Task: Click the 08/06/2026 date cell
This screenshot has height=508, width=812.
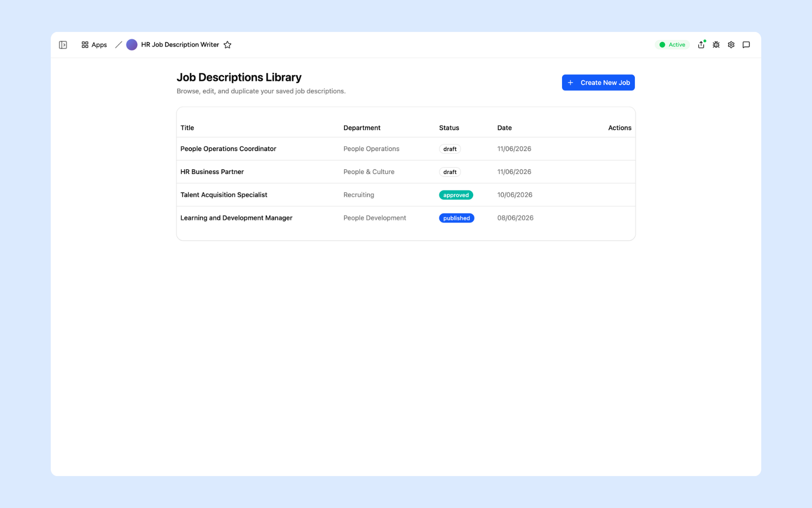Action: coord(515,218)
